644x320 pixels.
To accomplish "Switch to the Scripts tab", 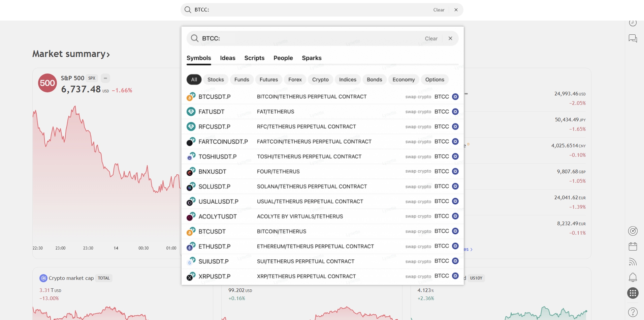I will (x=254, y=58).
